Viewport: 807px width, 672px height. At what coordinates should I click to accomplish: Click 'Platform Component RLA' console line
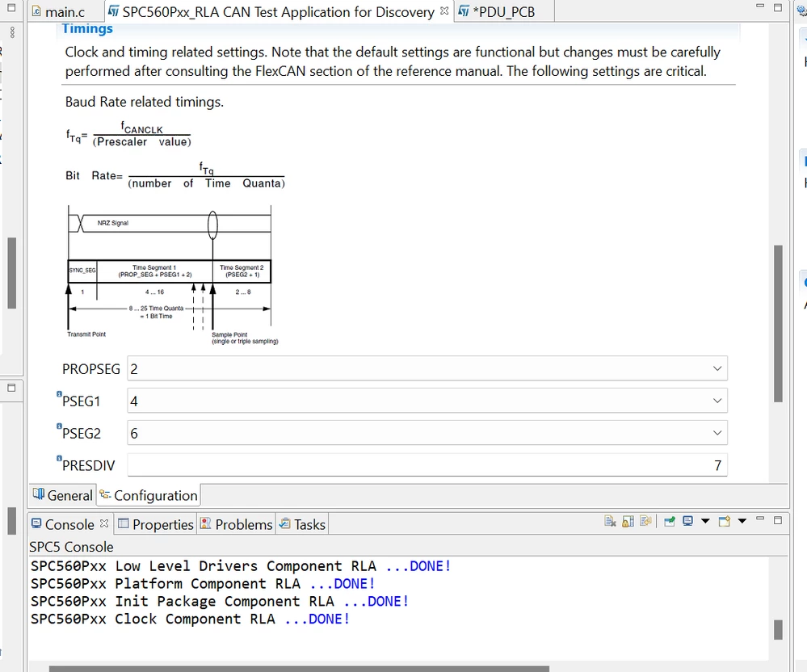point(202,583)
